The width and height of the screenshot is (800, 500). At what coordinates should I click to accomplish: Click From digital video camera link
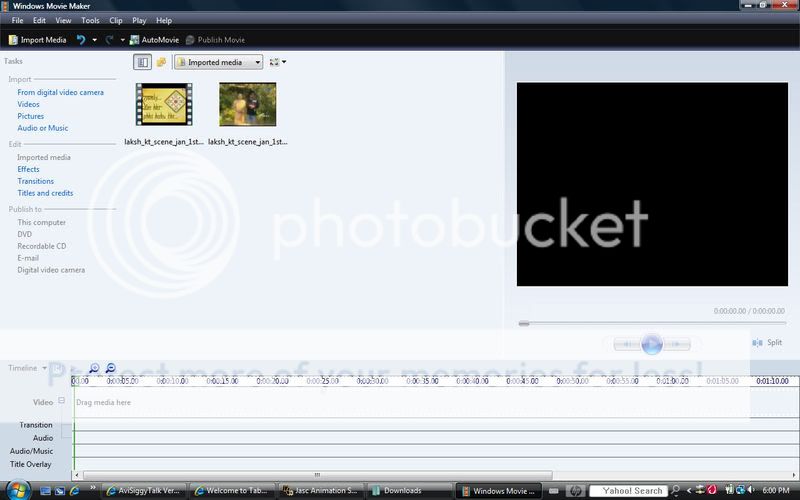[60, 92]
